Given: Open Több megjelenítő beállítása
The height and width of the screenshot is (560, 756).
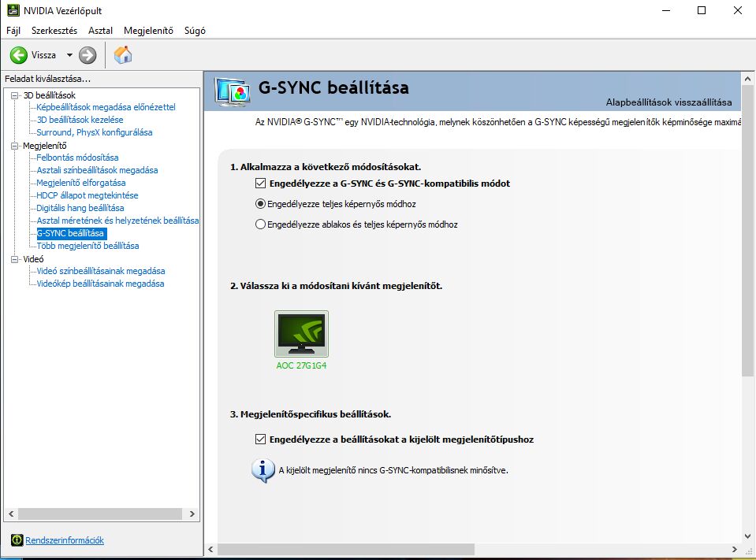Looking at the screenshot, I should point(88,246).
